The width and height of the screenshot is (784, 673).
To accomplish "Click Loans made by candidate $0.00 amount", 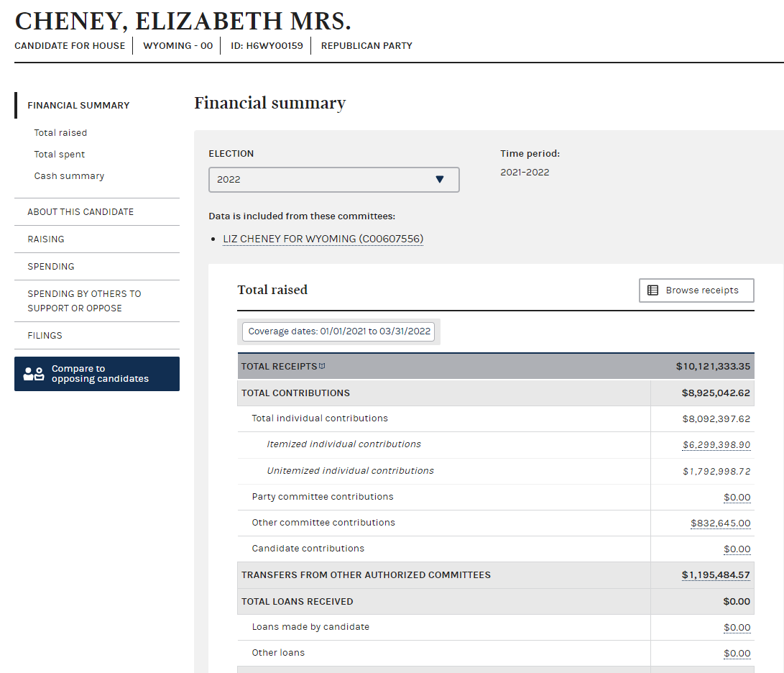I will pyautogui.click(x=737, y=628).
